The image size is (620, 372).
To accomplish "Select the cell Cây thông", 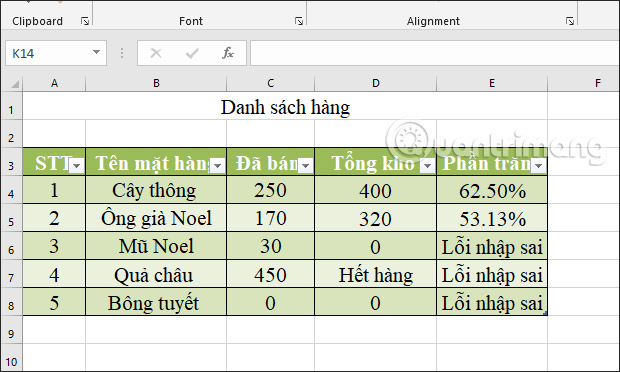I will click(156, 190).
